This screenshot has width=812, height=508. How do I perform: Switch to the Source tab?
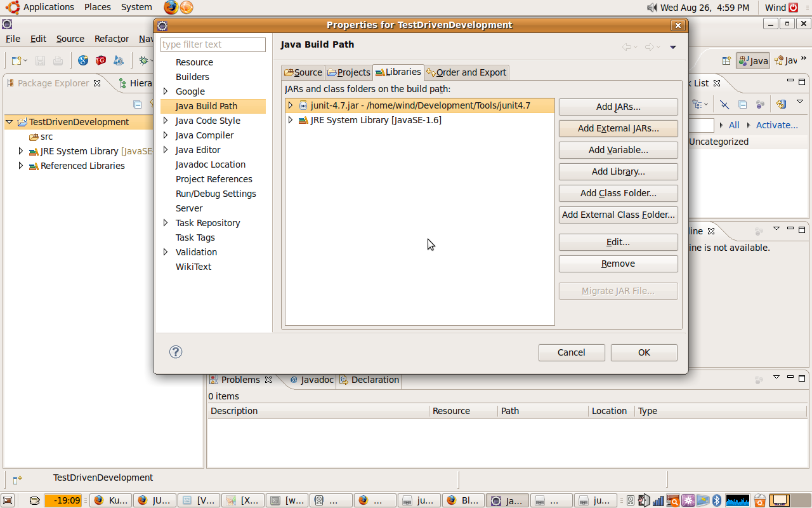[x=303, y=72]
